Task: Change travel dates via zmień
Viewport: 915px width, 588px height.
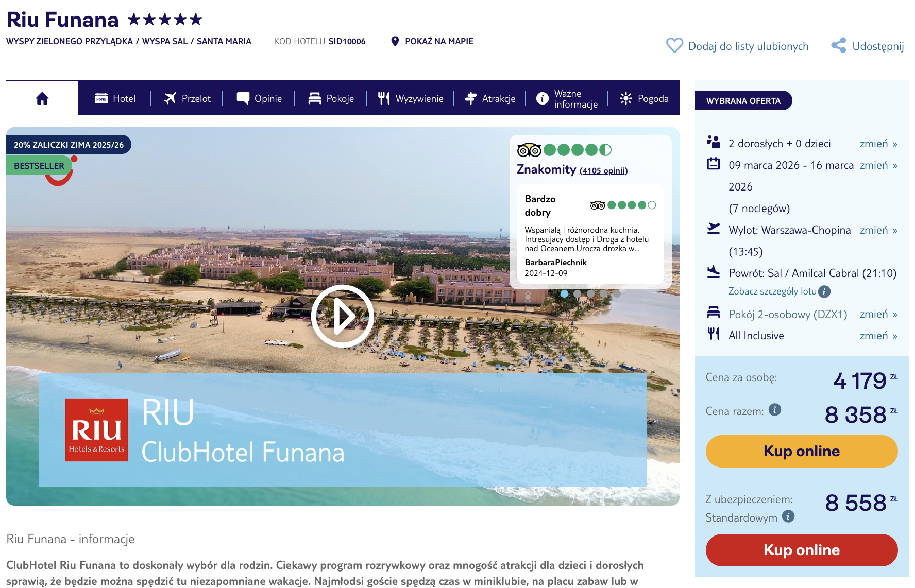Action: (878, 165)
